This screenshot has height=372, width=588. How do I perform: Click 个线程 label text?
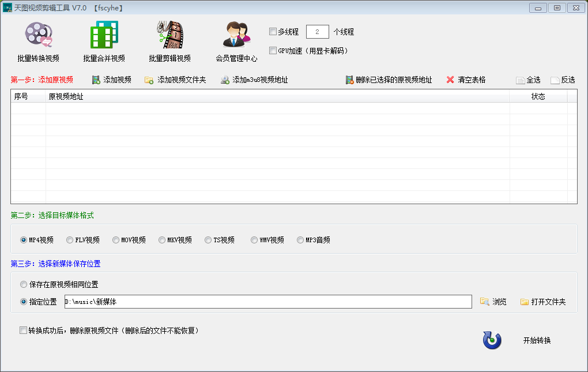coord(344,32)
